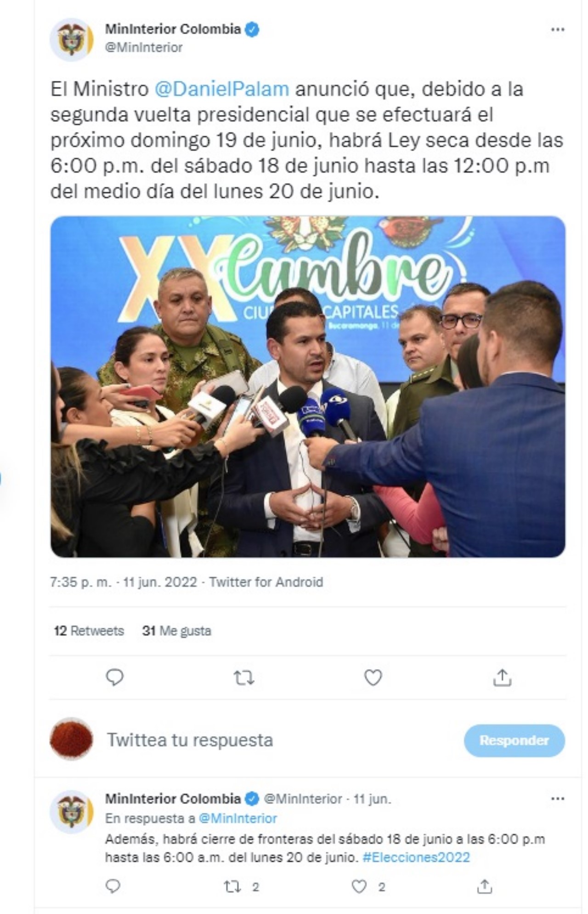Like the main tweet with heart icon
This screenshot has width=588, height=914.
pyautogui.click(x=373, y=677)
